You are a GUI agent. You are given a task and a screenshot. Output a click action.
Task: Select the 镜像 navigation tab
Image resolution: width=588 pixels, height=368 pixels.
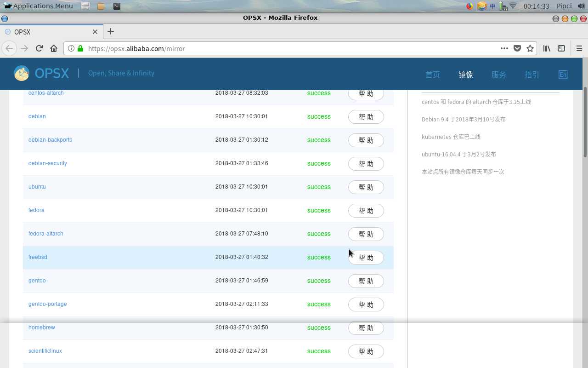pyautogui.click(x=465, y=75)
